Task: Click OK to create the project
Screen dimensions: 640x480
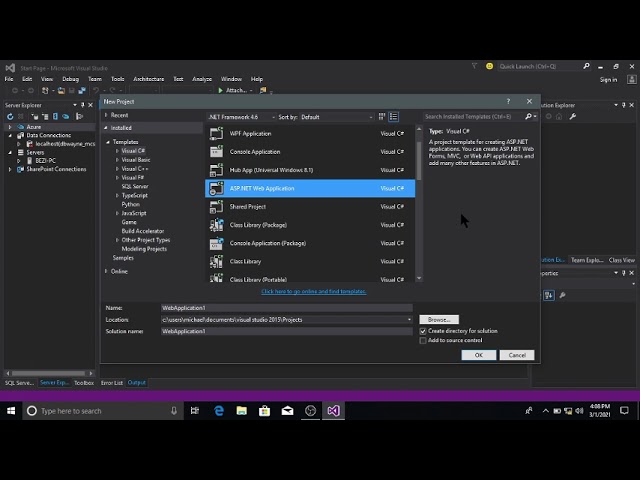Action: [479, 355]
